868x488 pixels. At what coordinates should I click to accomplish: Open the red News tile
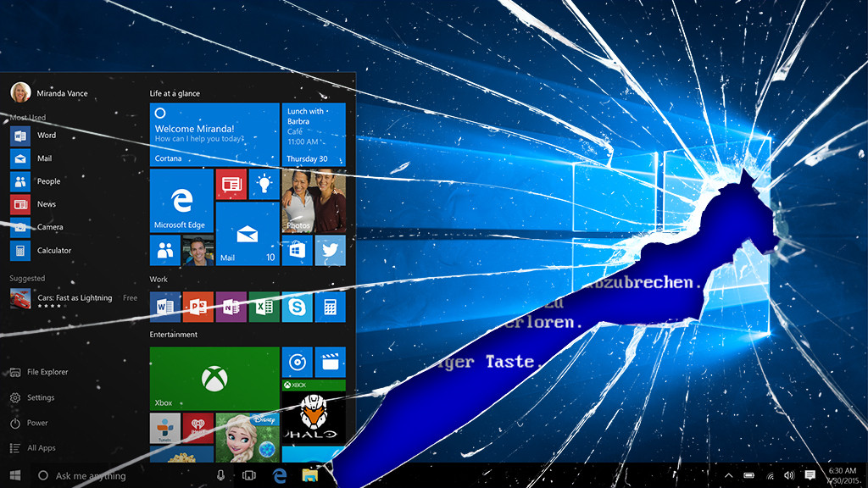[x=231, y=184]
